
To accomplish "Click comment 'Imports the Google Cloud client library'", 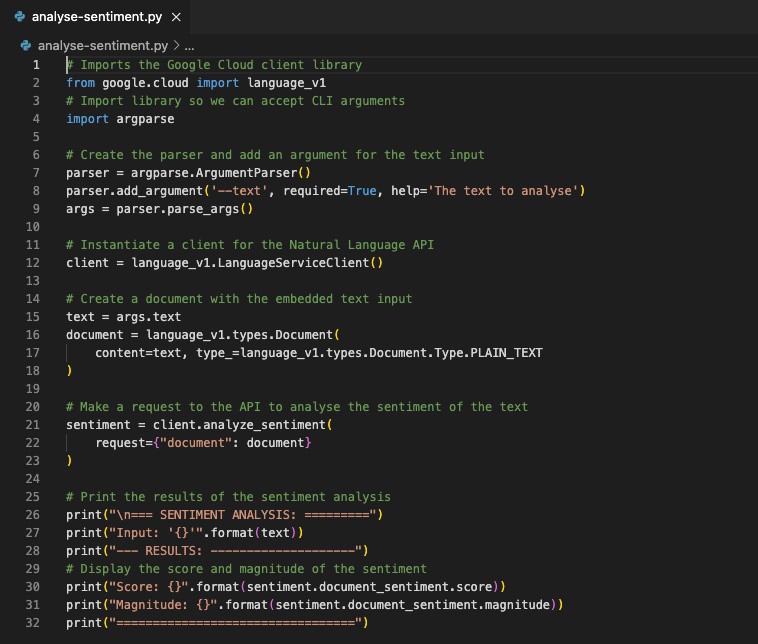I will coord(221,65).
